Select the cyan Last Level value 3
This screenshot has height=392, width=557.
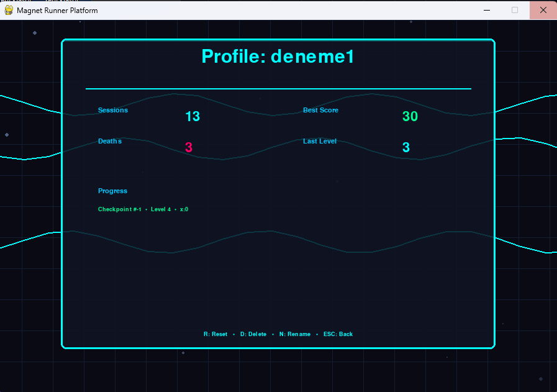406,148
